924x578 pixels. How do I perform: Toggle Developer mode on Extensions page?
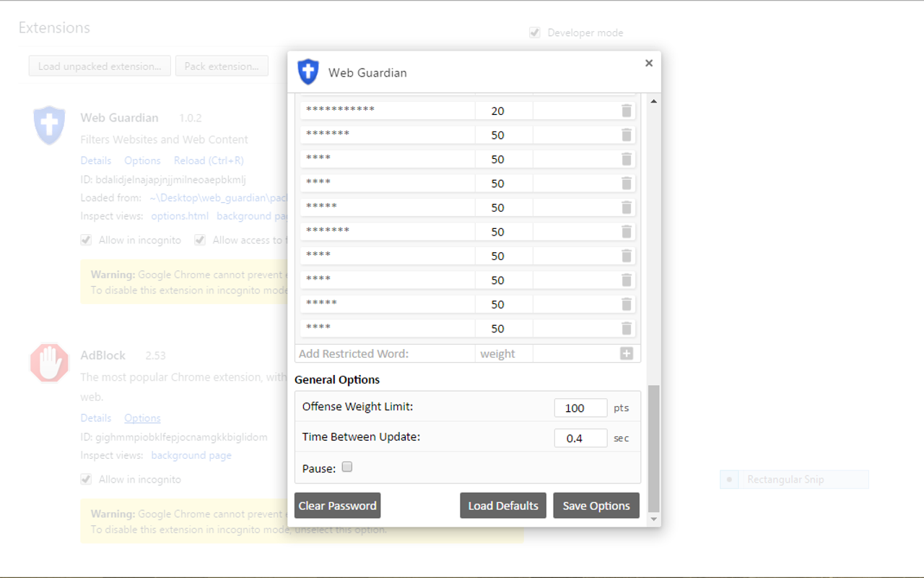(535, 33)
